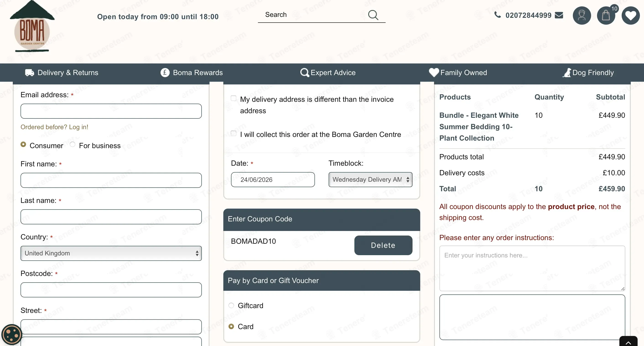Click the delivery truck icon
The height and width of the screenshot is (346, 644).
[x=29, y=73]
